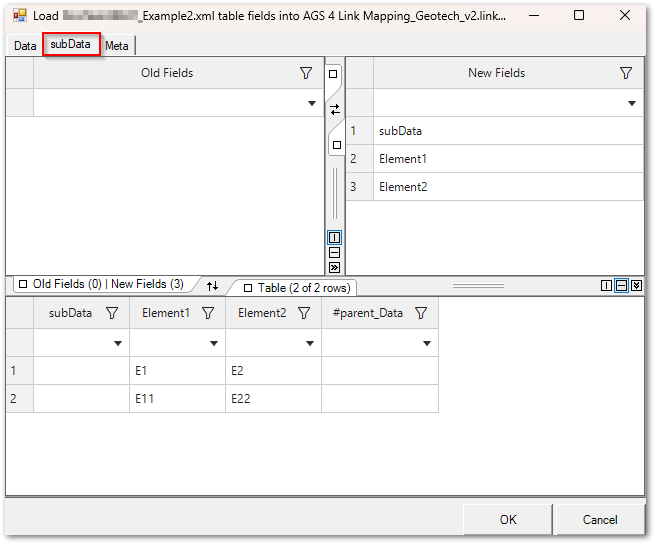This screenshot has width=655, height=544.
Task: Collapse bottom panel with double-chevron icon
Action: tap(636, 286)
